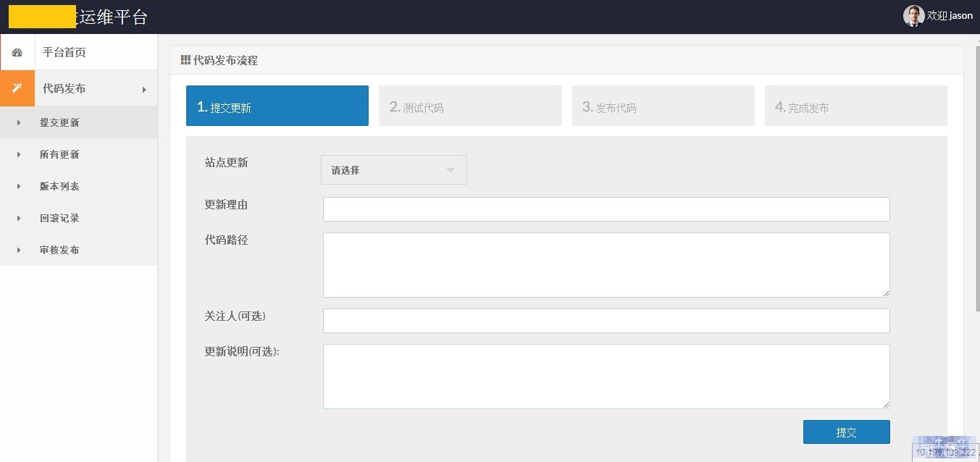Image resolution: width=980 pixels, height=462 pixels.
Task: Open the 审核发布 sidebar item
Action: [x=79, y=250]
